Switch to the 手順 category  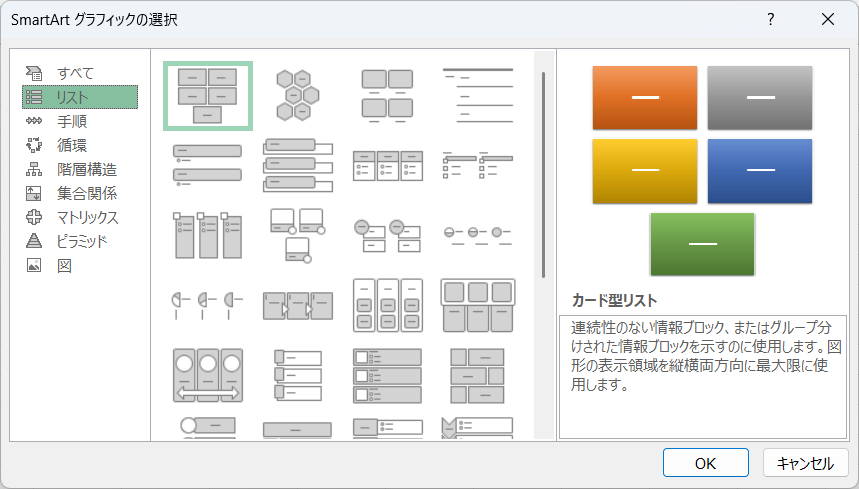pos(71,121)
